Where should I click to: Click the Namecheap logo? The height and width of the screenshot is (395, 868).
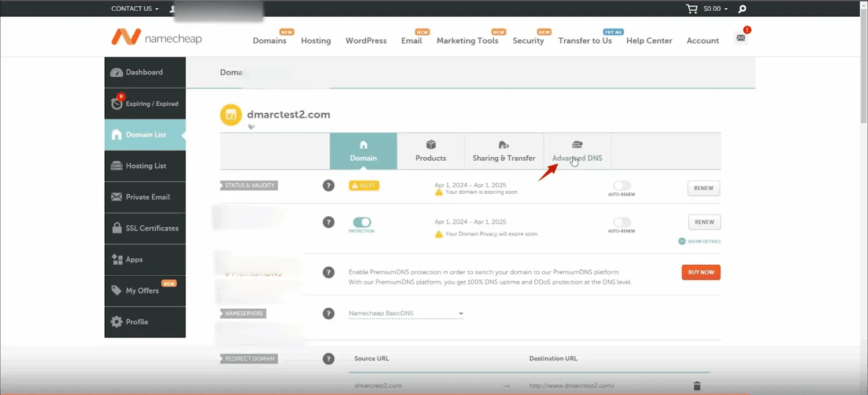tap(157, 37)
